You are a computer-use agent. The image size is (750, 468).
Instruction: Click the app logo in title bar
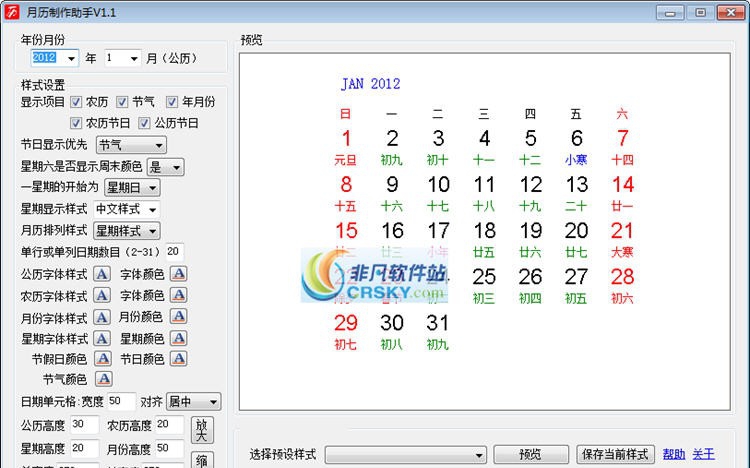(x=11, y=12)
